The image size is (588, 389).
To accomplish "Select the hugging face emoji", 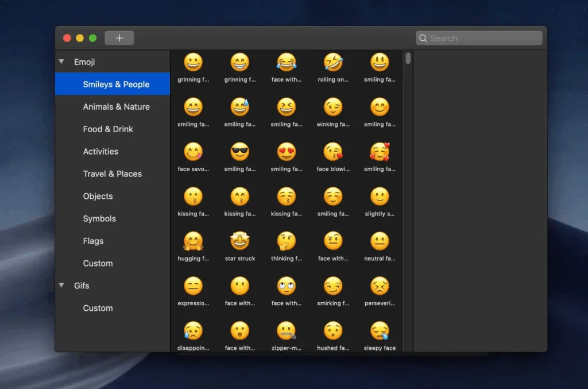I will pos(193,241).
